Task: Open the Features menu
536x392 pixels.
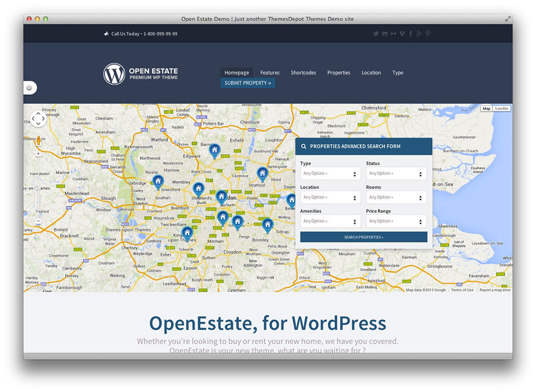Action: 270,72
